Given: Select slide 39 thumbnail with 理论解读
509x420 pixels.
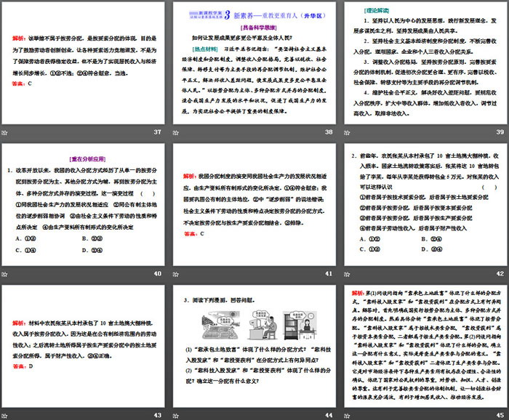Looking at the screenshot, I should pos(425,63).
